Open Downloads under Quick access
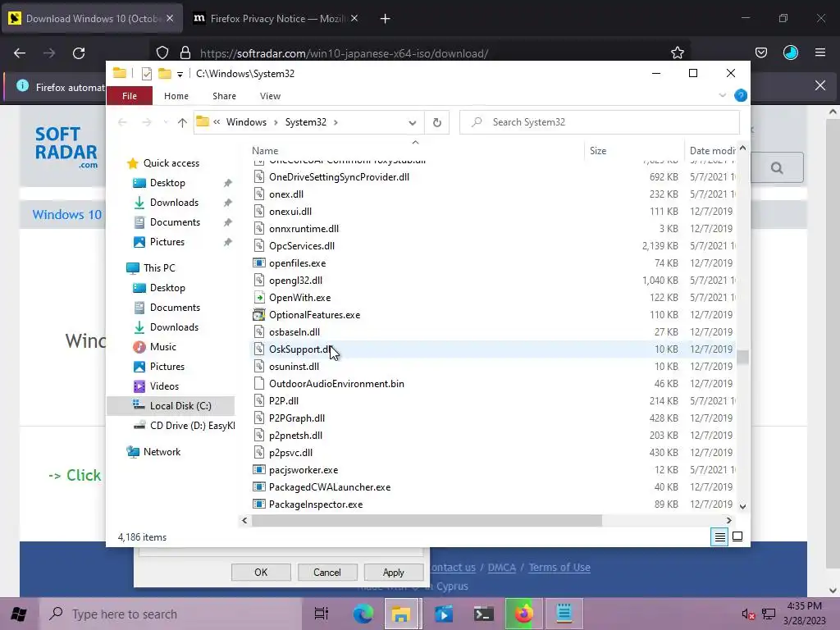Image resolution: width=840 pixels, height=630 pixels. pyautogui.click(x=174, y=203)
